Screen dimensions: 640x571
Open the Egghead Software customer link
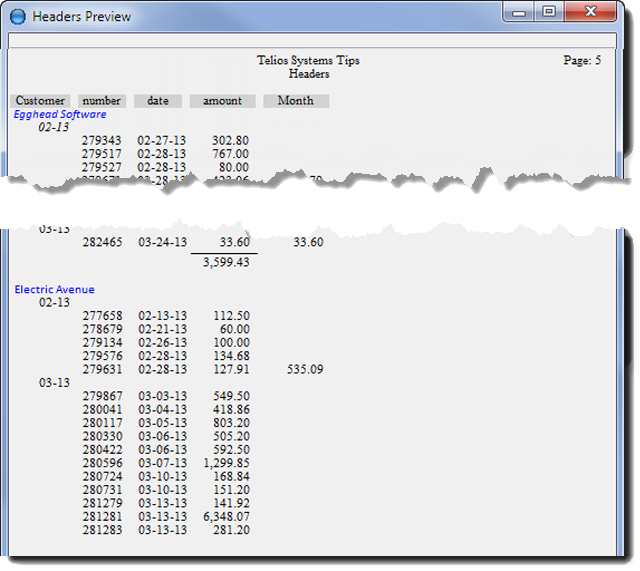coord(60,115)
